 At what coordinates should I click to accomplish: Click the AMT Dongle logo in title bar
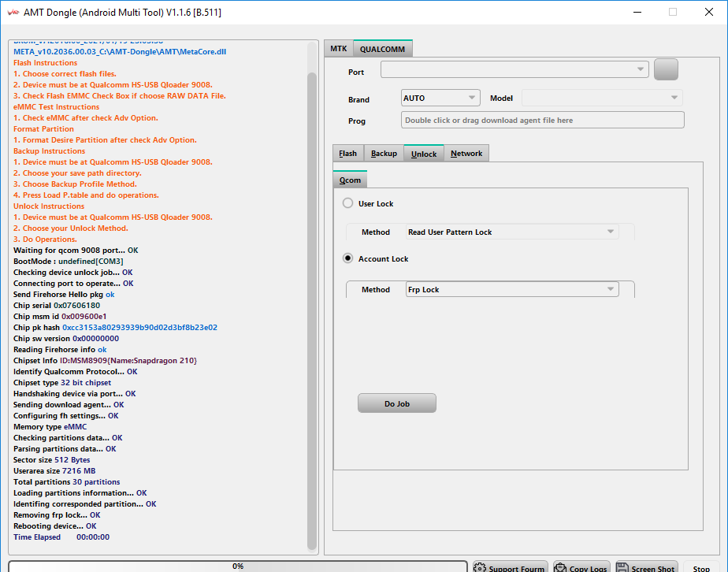tap(12, 12)
